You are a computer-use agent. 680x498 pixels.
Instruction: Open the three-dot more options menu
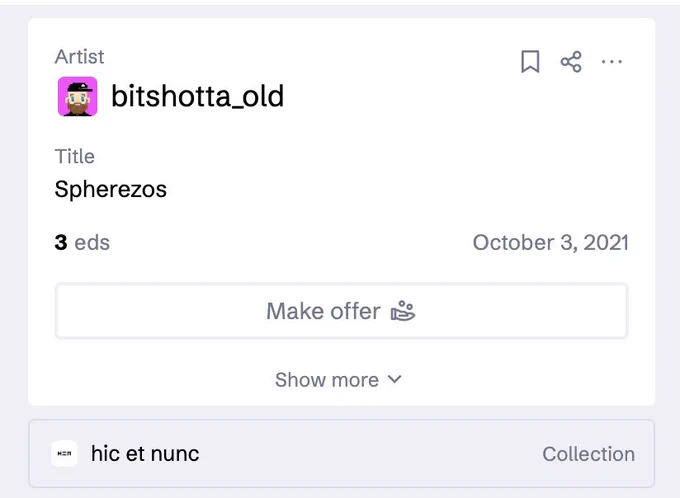[x=611, y=62]
